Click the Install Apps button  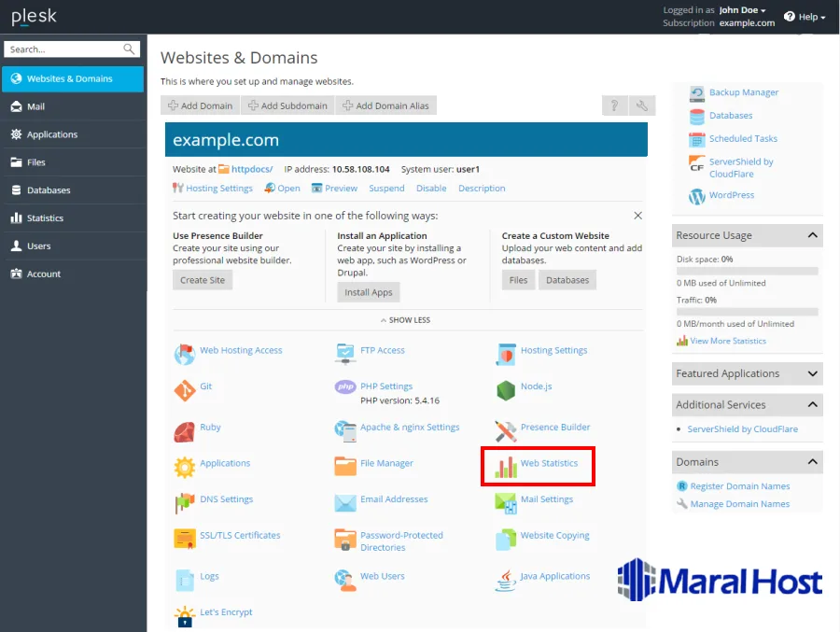369,292
